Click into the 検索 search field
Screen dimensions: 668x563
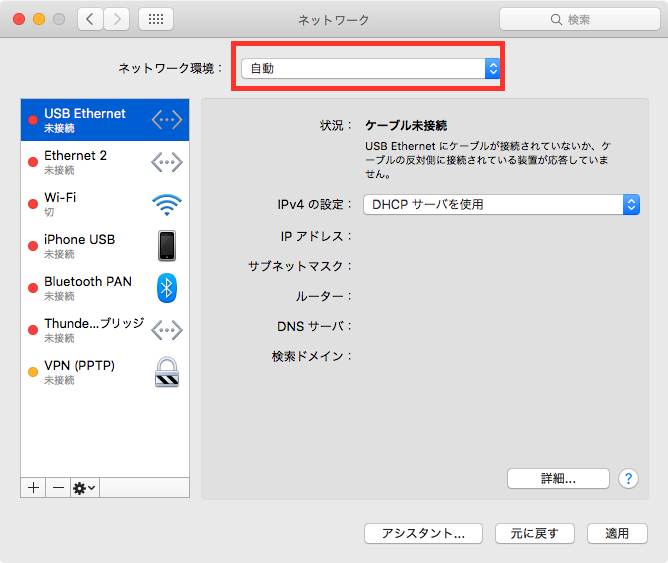(580, 19)
